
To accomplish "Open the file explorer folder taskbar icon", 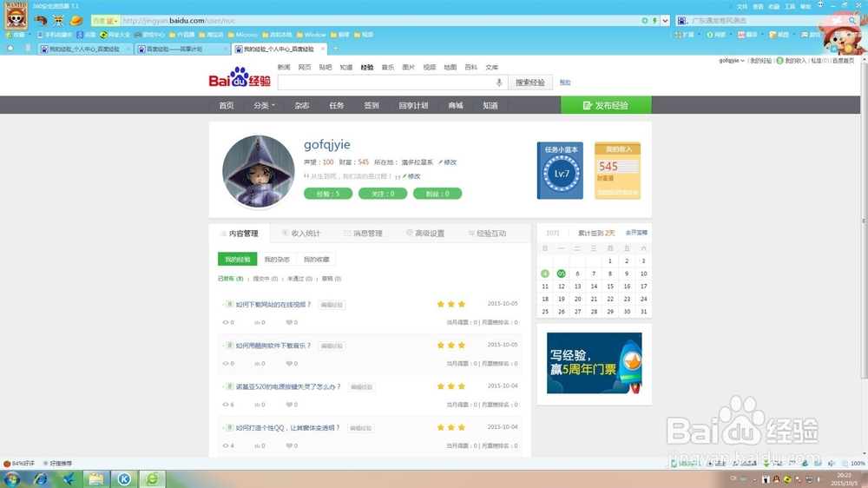I will click(x=95, y=479).
